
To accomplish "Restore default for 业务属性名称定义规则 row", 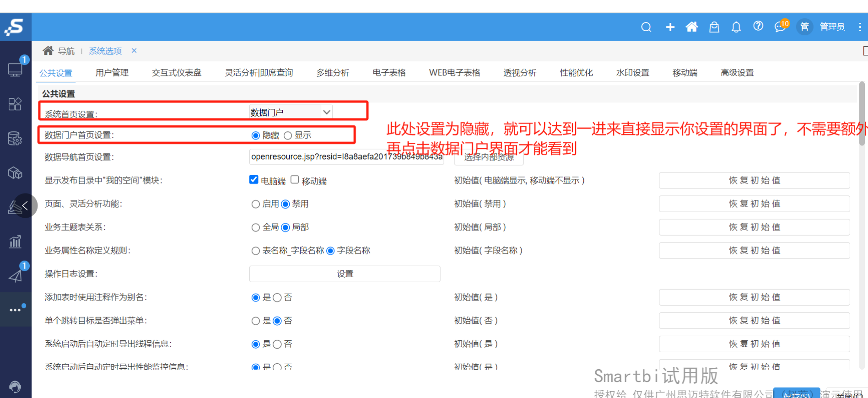I will [755, 250].
